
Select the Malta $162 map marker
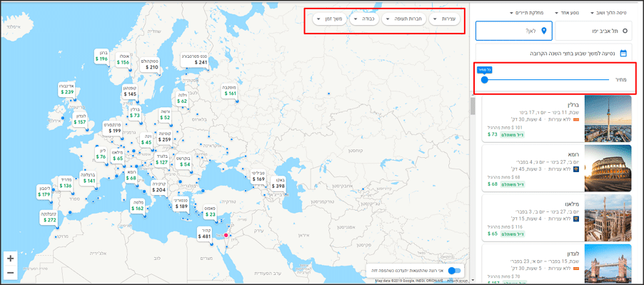coord(137,205)
